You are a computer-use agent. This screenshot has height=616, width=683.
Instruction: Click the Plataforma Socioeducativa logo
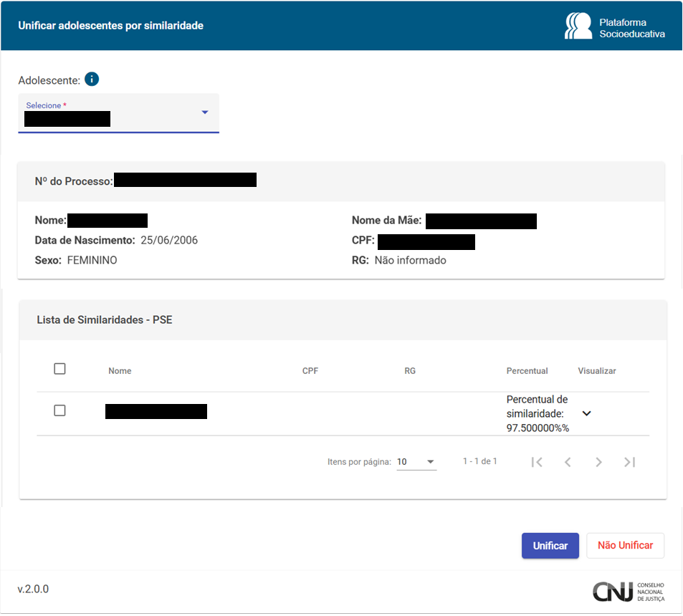[x=615, y=26]
